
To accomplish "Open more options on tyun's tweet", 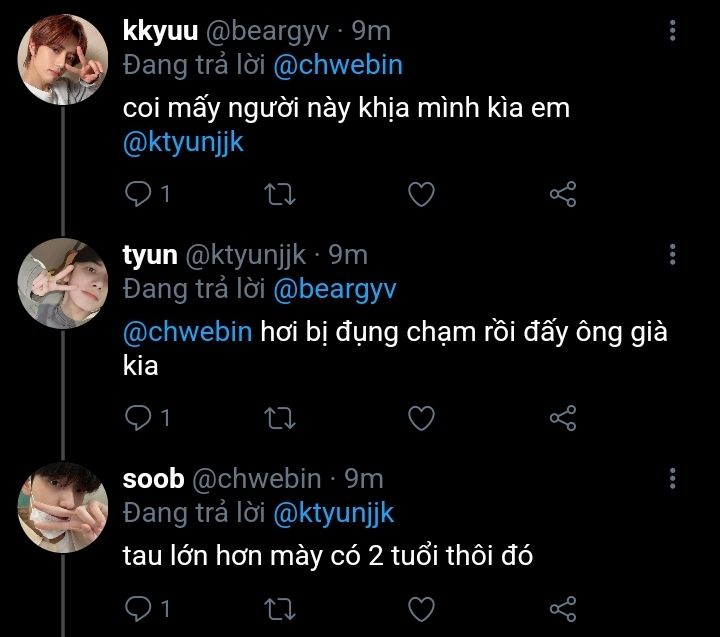I will (672, 254).
